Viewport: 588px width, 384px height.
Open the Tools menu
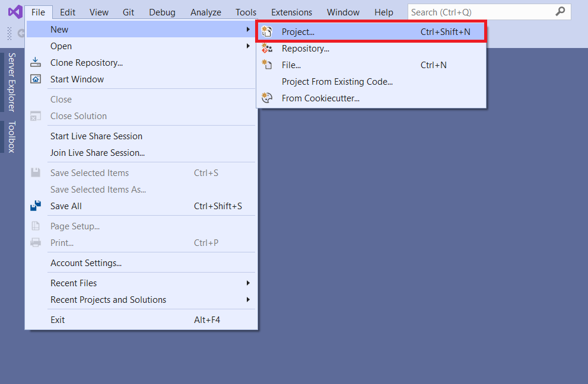pyautogui.click(x=246, y=12)
